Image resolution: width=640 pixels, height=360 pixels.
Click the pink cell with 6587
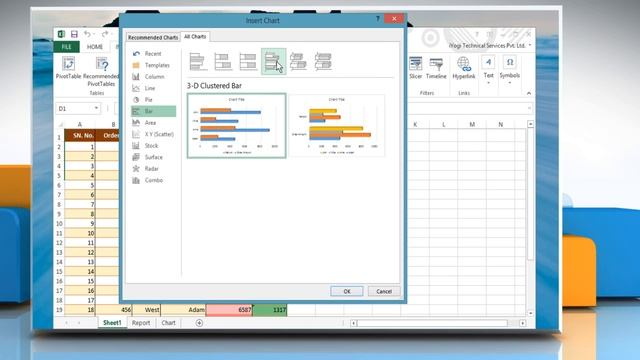pos(229,310)
